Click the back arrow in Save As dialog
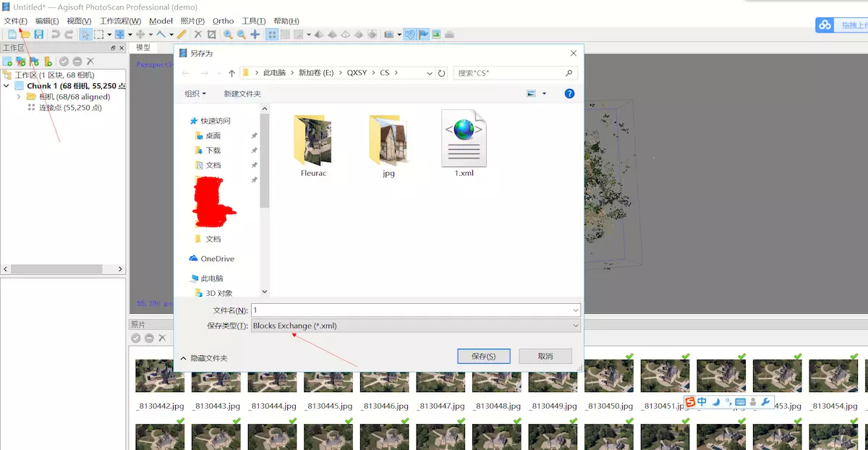This screenshot has width=868, height=450. point(186,73)
